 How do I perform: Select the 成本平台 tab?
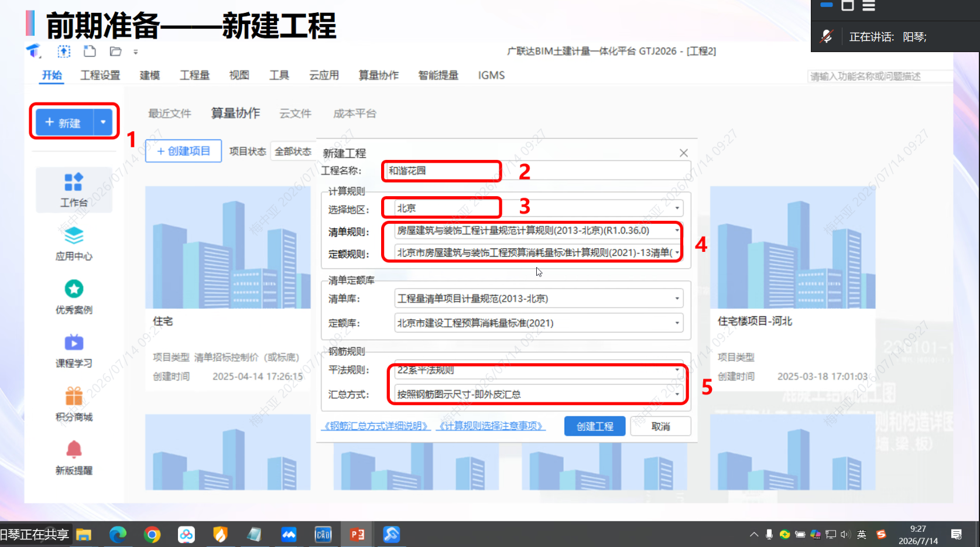pos(355,114)
